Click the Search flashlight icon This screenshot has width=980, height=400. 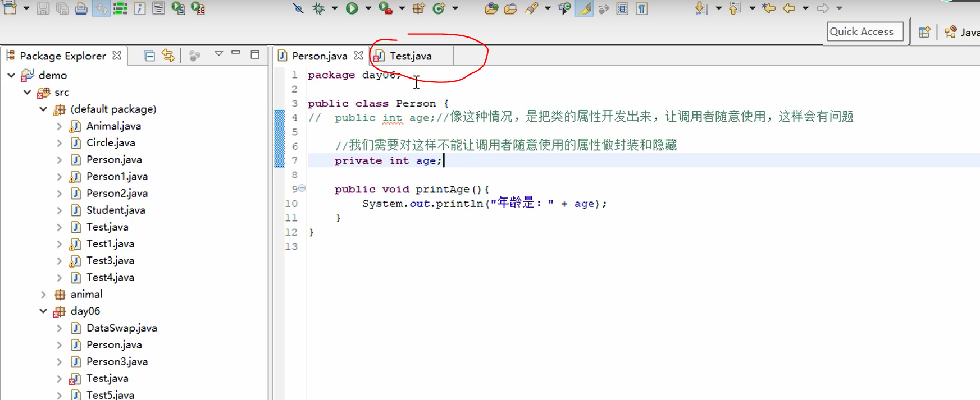coord(531,8)
